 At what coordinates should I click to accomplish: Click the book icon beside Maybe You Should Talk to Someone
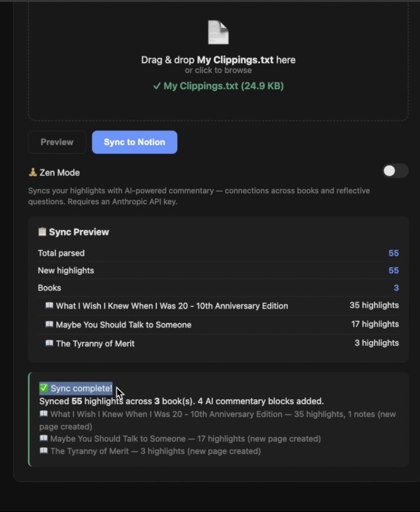coord(49,324)
